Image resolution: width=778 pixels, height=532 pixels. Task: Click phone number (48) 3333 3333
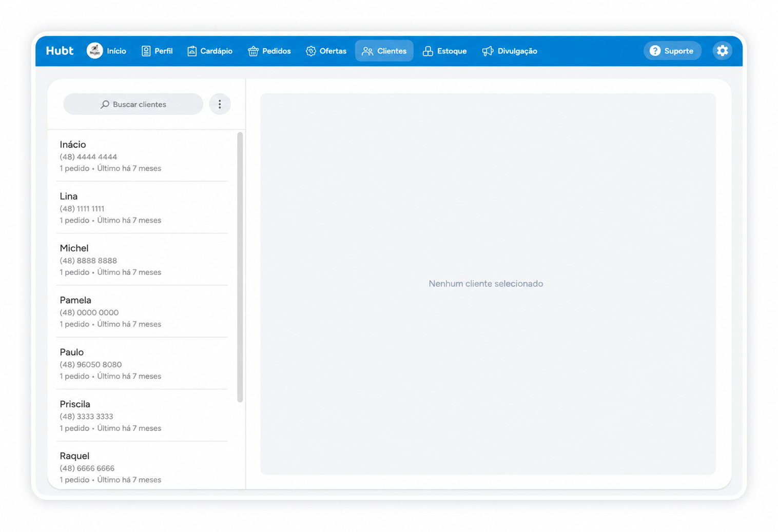(86, 417)
